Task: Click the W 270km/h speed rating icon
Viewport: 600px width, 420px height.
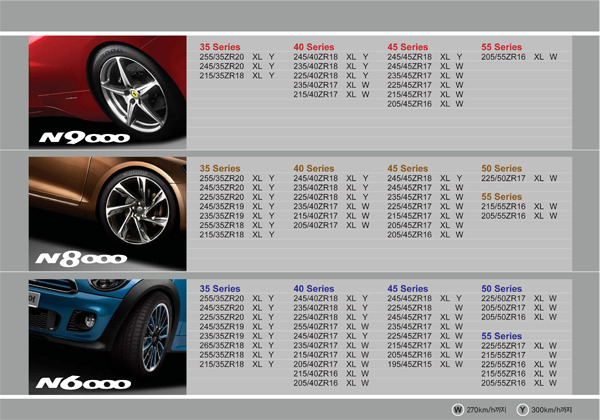Action: click(x=457, y=410)
